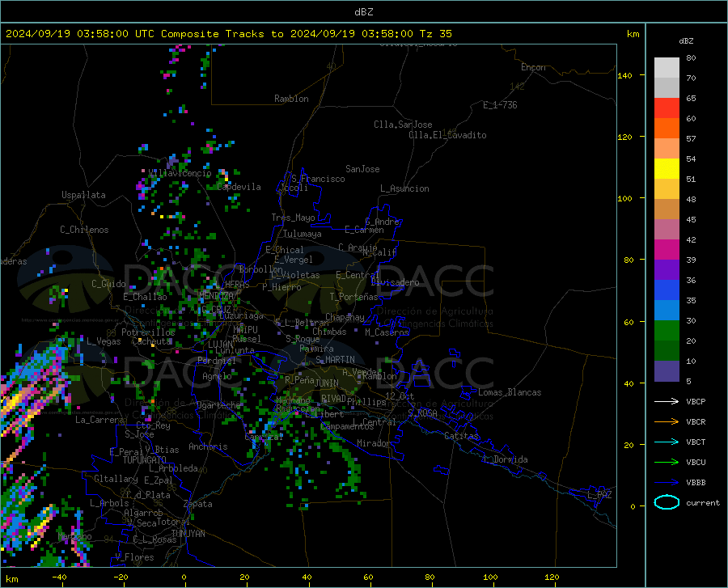The height and width of the screenshot is (588, 728).
Task: Click the cyan VBCT arrow icon
Action: pos(667,442)
